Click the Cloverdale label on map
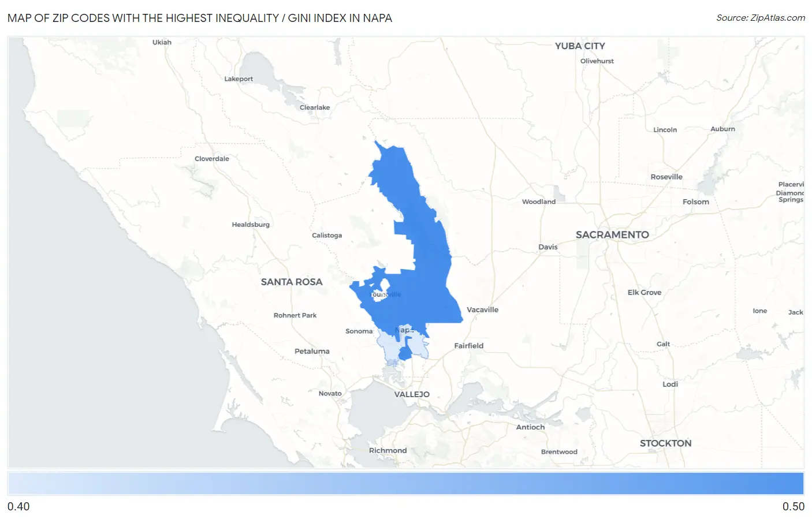This screenshot has height=519, width=812. (212, 159)
